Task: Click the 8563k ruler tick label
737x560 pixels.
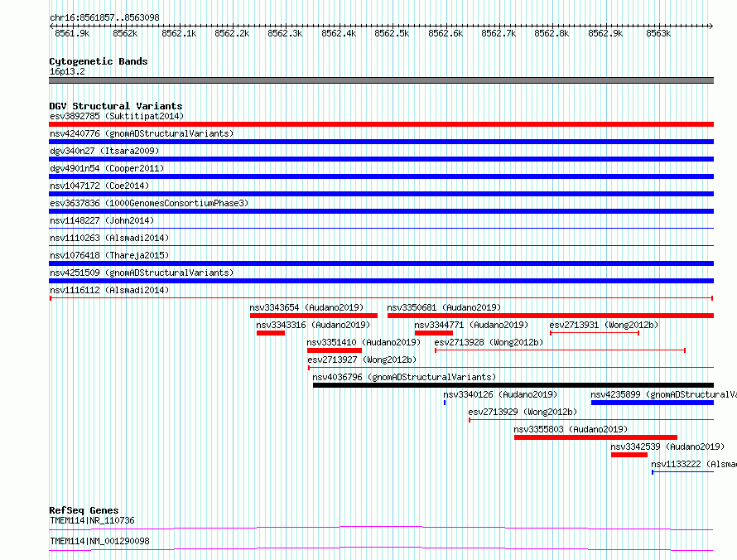Action: click(x=658, y=33)
